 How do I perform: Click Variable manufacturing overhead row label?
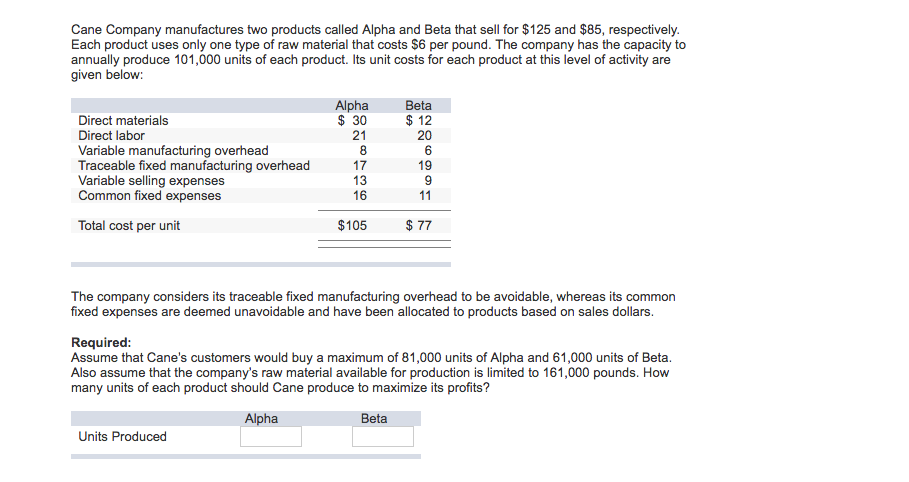[173, 151]
